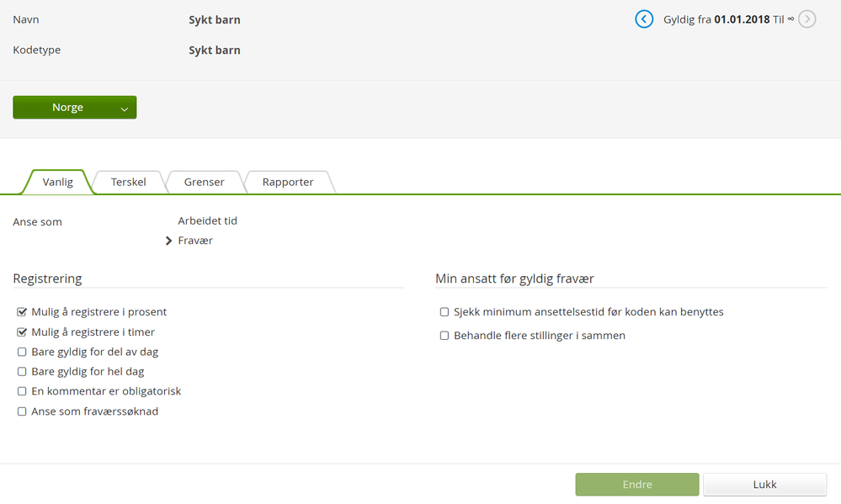Tick Bare gyldig for hel dag

click(22, 372)
